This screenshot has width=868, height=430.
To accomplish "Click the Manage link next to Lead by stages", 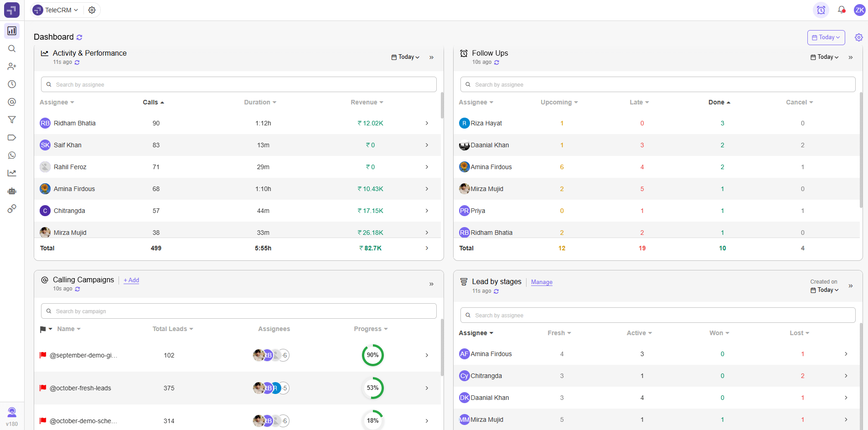I will click(541, 282).
